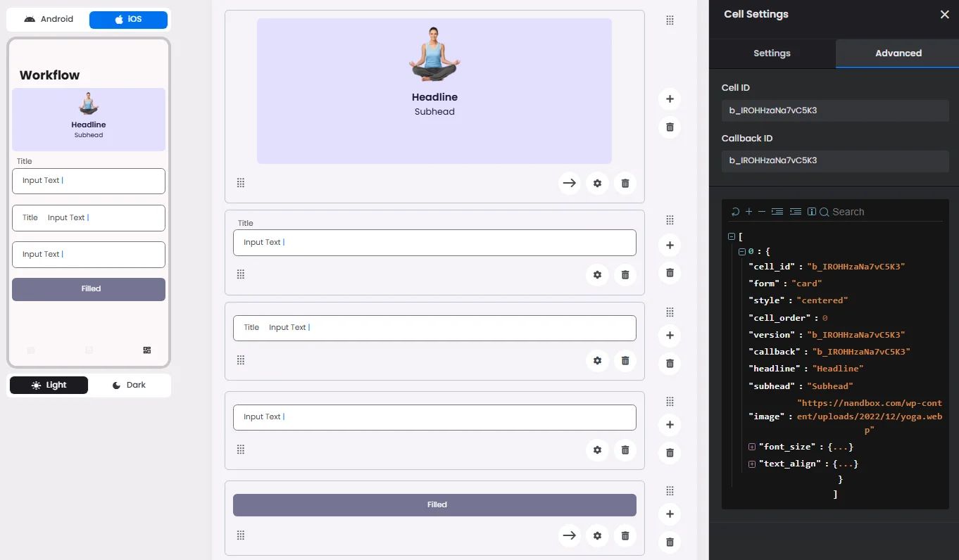Image resolution: width=959 pixels, height=560 pixels.
Task: Enable Dark theme preview
Action: pyautogui.click(x=129, y=385)
